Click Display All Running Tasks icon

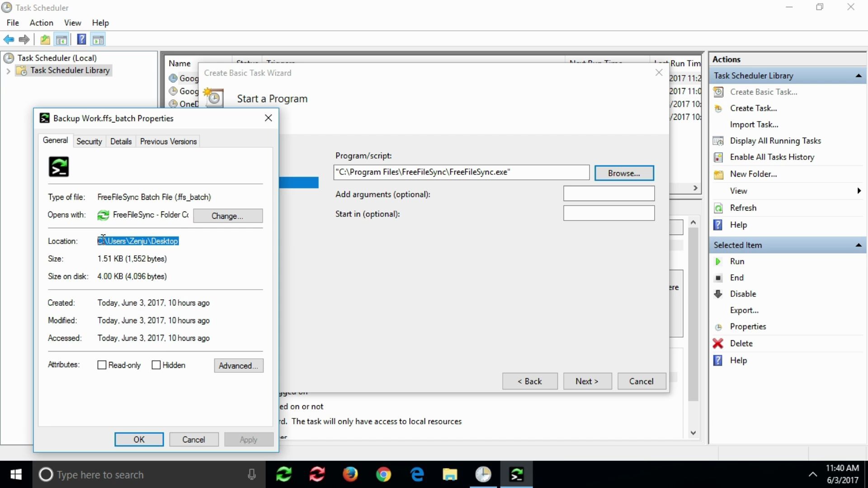click(718, 141)
